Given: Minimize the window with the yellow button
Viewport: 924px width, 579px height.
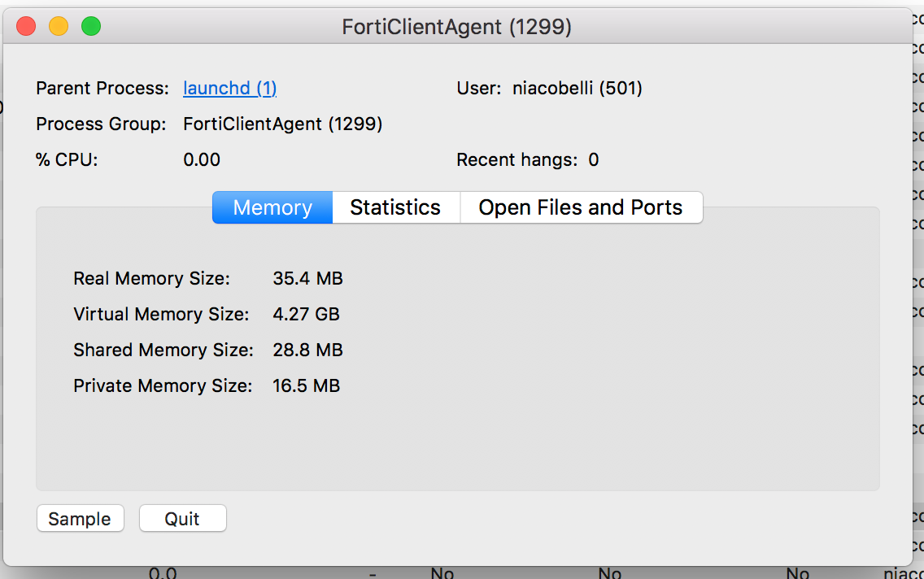Looking at the screenshot, I should coord(59,27).
